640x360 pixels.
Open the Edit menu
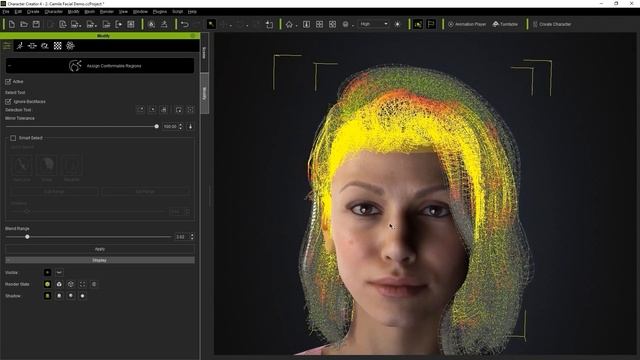point(18,12)
